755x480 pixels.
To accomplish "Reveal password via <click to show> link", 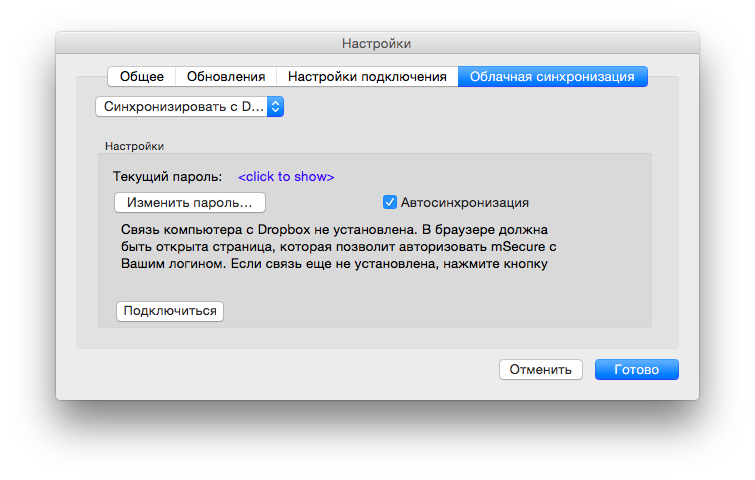I will tap(286, 177).
